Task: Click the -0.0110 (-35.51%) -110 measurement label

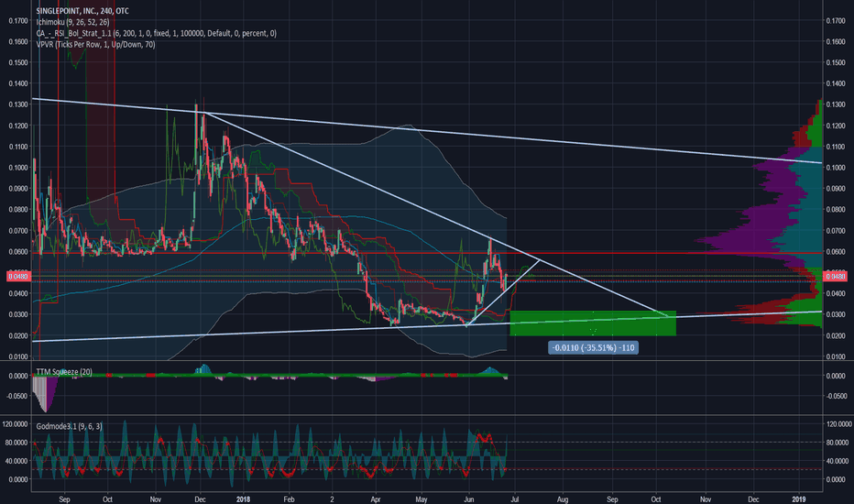Action: pos(593,347)
